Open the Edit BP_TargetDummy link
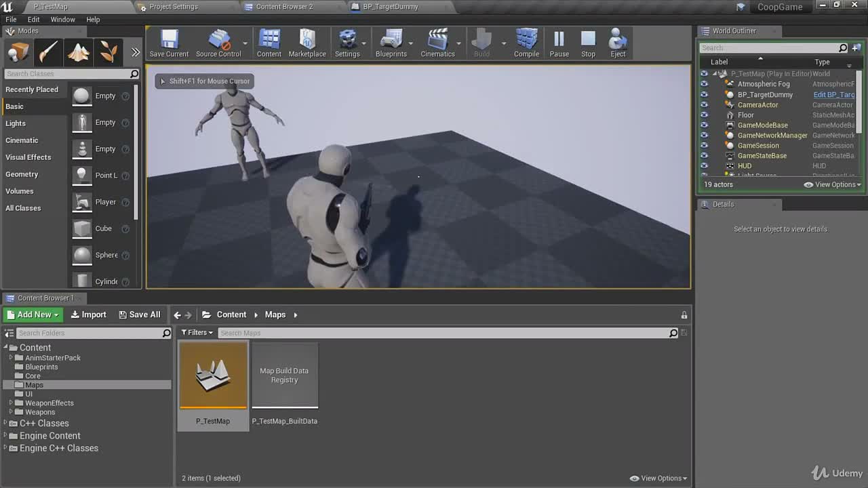This screenshot has width=868, height=488. 834,95
